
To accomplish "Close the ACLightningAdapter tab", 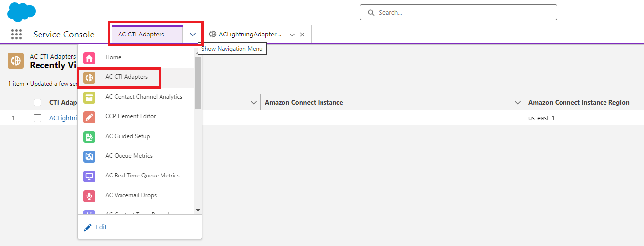I will [x=302, y=35].
